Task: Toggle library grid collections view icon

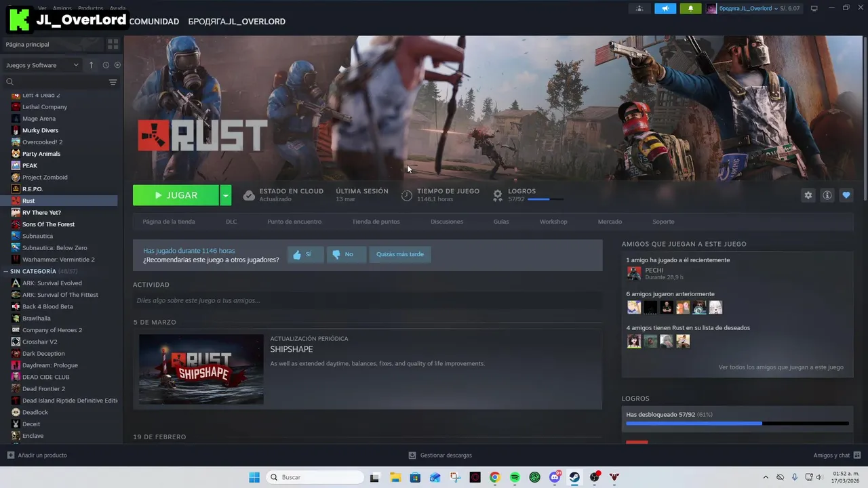Action: [x=113, y=44]
